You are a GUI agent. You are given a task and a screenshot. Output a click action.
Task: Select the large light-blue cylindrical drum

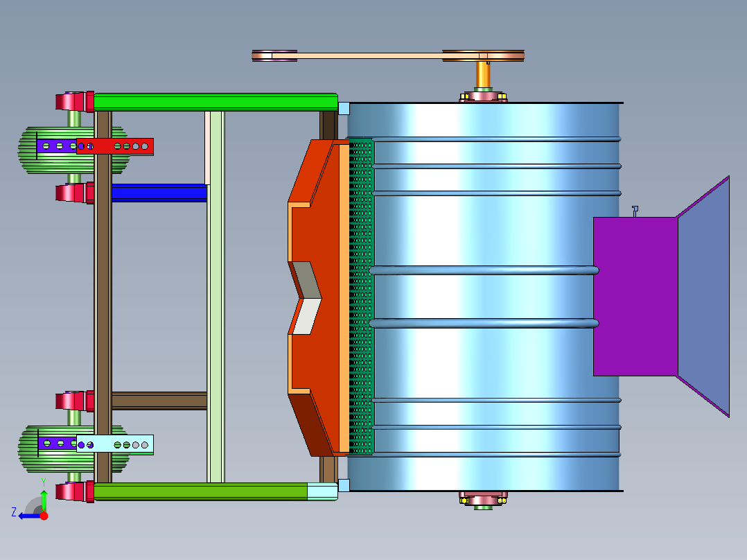[x=483, y=297]
